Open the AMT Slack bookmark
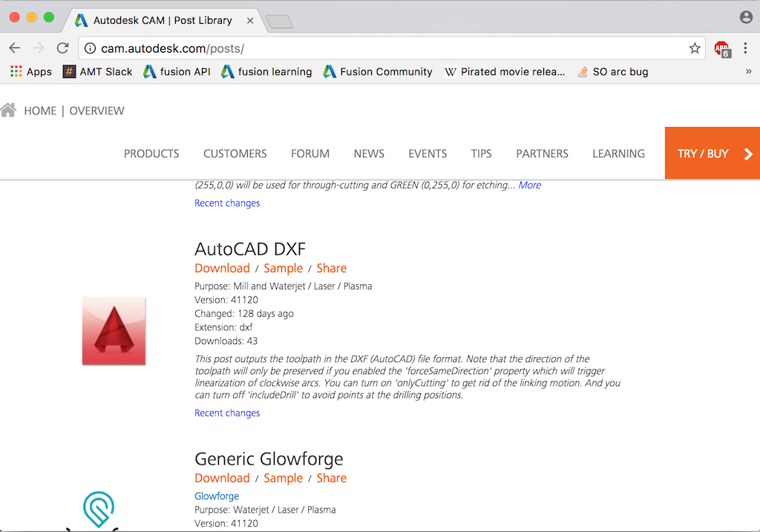Image resolution: width=760 pixels, height=532 pixels. pyautogui.click(x=97, y=72)
